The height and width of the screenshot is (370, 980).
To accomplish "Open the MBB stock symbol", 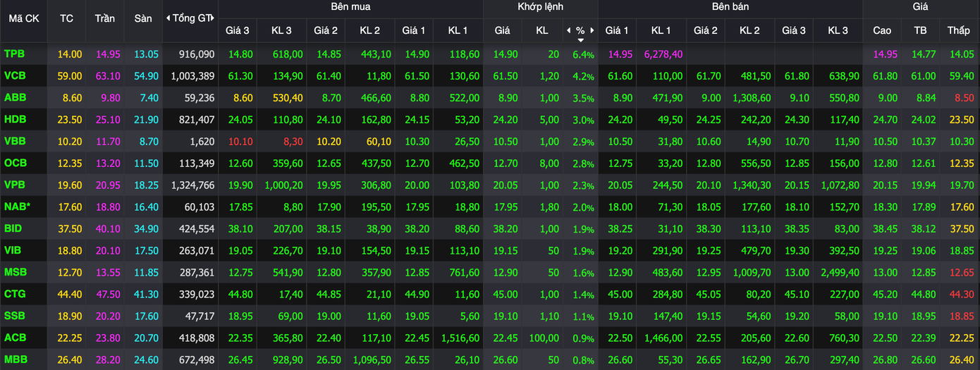I will click(15, 360).
